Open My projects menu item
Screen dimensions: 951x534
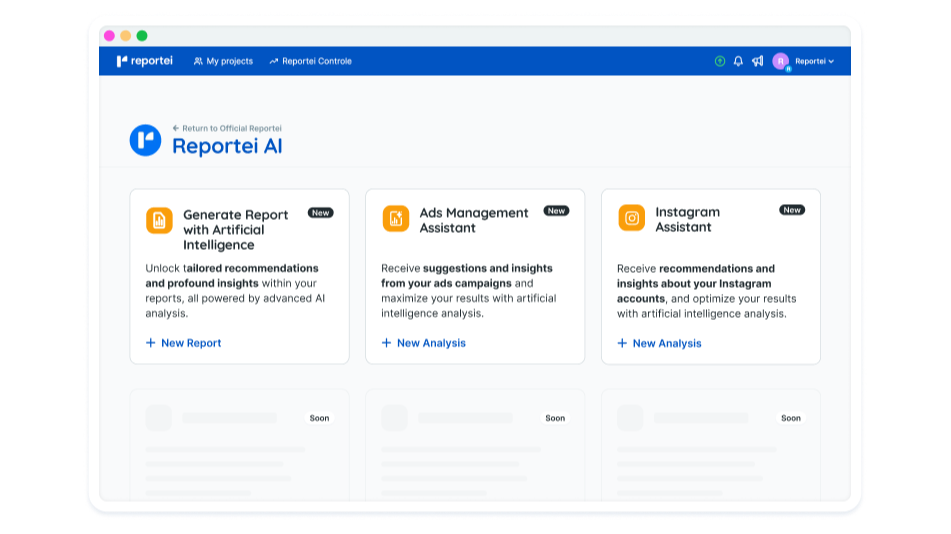tap(223, 61)
